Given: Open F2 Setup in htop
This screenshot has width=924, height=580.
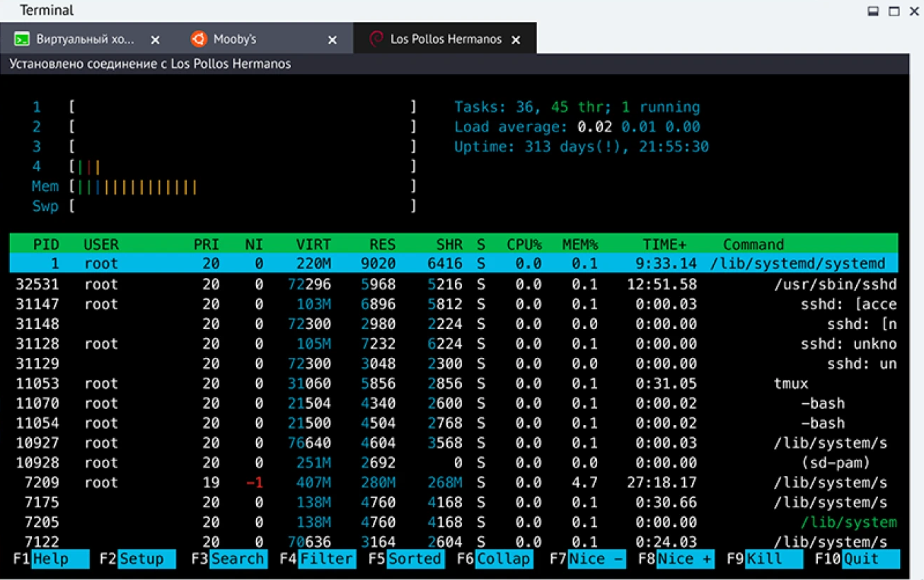Looking at the screenshot, I should (x=146, y=559).
